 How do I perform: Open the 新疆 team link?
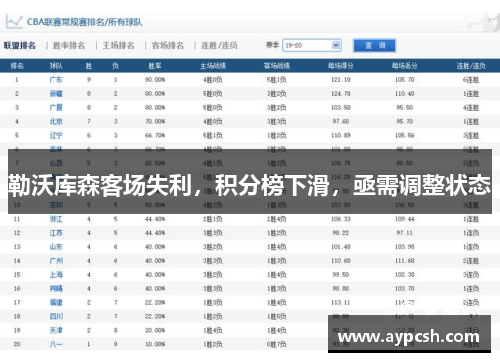click(x=56, y=94)
